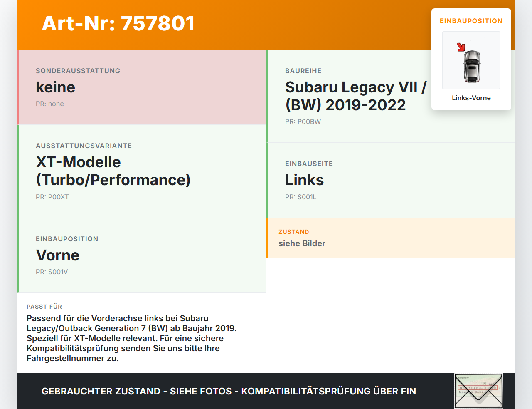The width and height of the screenshot is (532, 409).
Task: Click the orange EINBAUPOSITION panel title
Action: point(471,21)
